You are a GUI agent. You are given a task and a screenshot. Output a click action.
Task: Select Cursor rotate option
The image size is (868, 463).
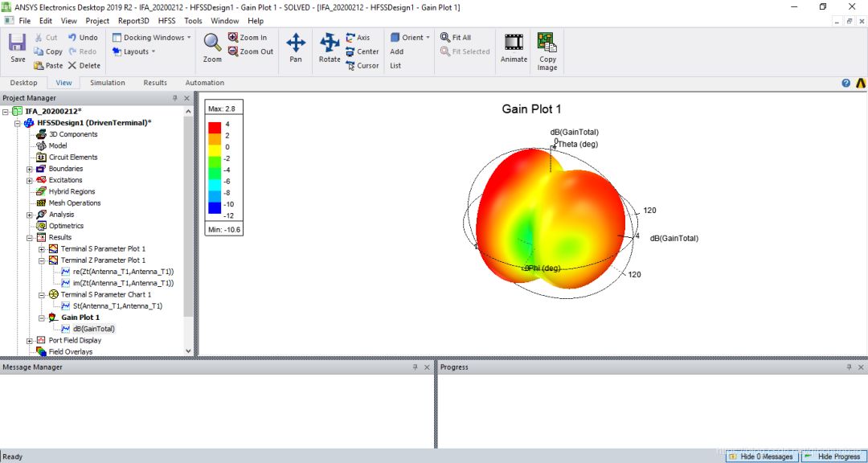pyautogui.click(x=362, y=65)
